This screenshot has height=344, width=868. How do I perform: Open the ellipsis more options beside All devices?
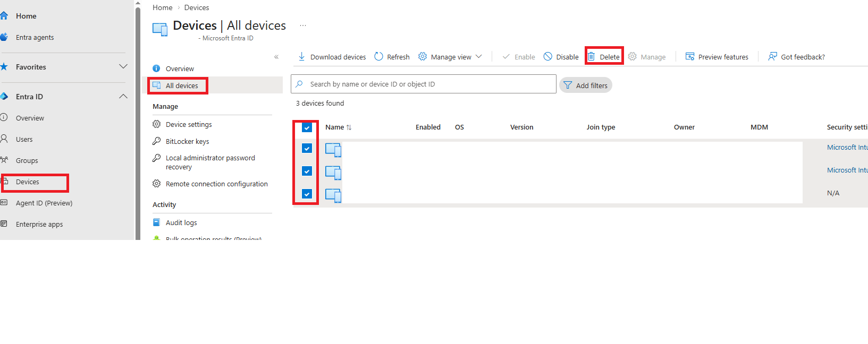[303, 25]
